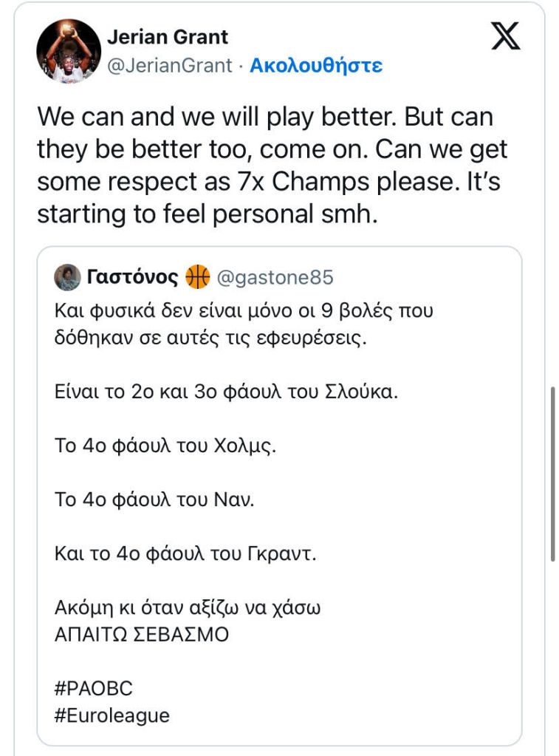Open the #Euroleague hashtag
Viewport: 559px width, 756px height.
click(112, 715)
